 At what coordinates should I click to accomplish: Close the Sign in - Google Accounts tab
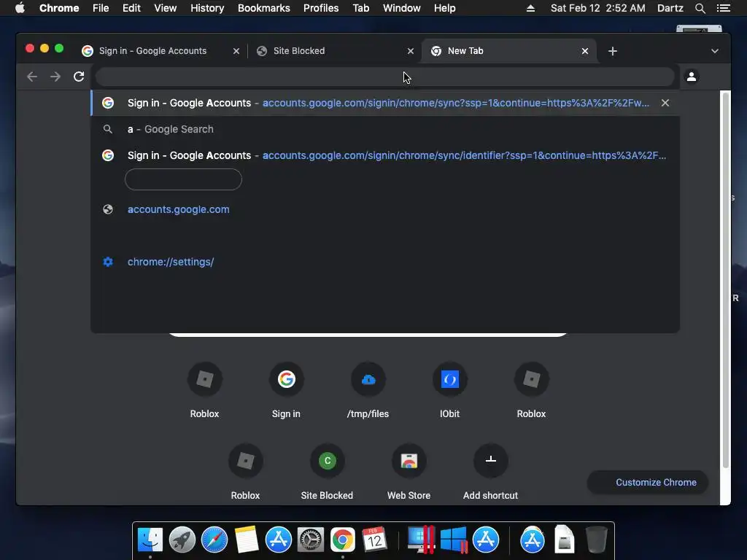(x=236, y=51)
